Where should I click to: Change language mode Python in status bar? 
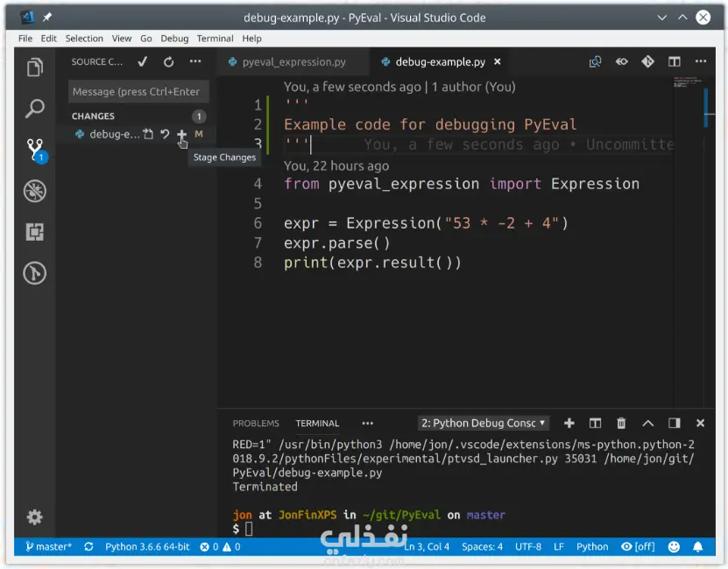click(x=592, y=547)
